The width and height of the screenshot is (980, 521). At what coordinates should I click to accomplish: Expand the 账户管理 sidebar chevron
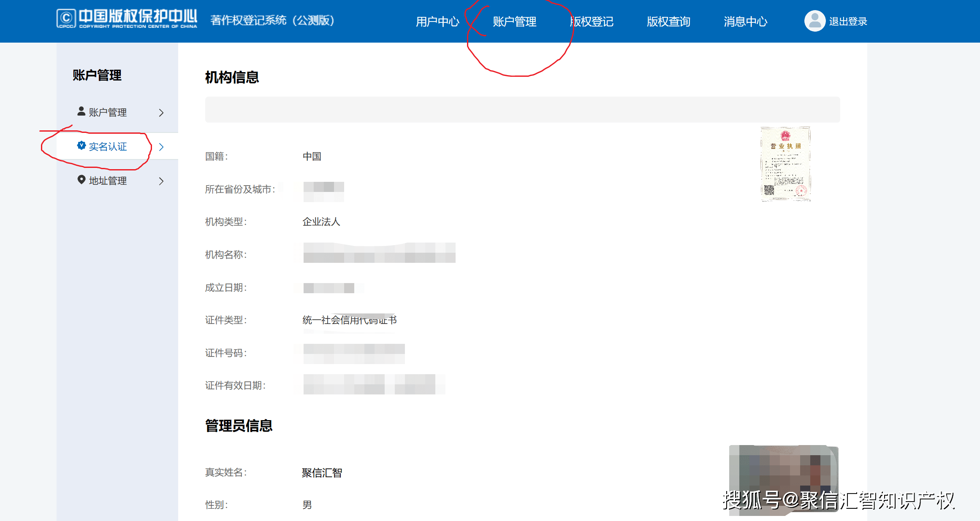coord(161,113)
